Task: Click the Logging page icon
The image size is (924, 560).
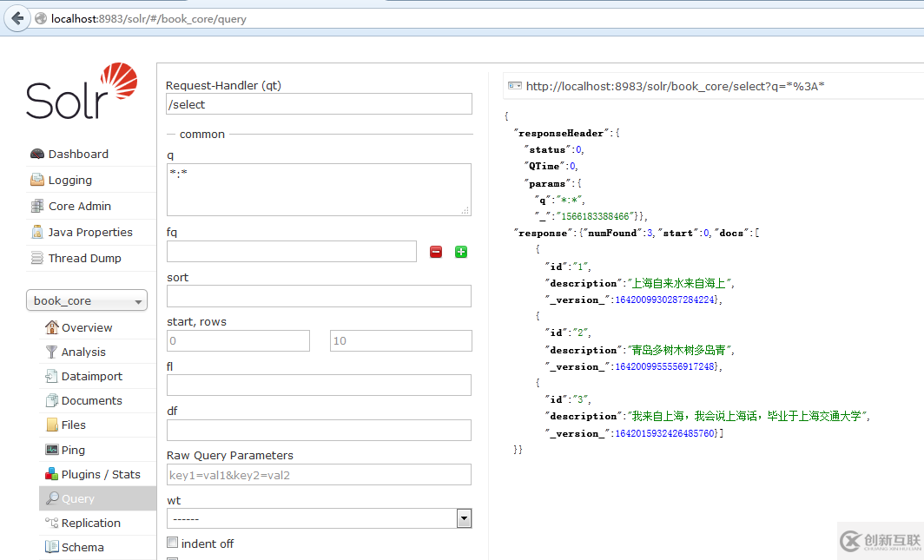Action: 37,180
